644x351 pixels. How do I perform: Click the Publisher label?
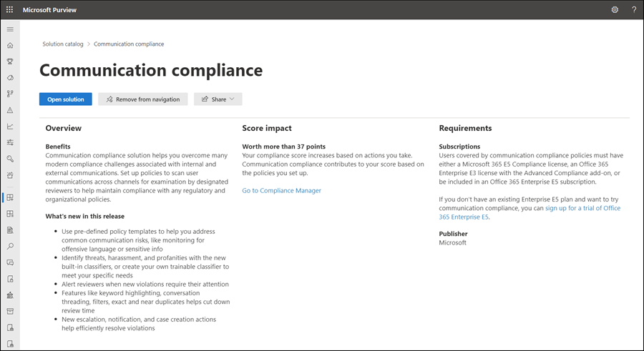453,234
